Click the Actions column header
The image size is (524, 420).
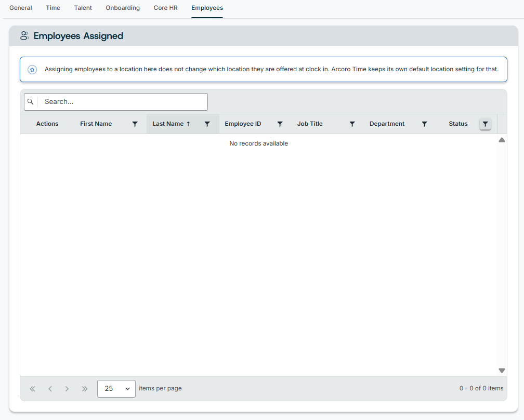[x=47, y=124]
